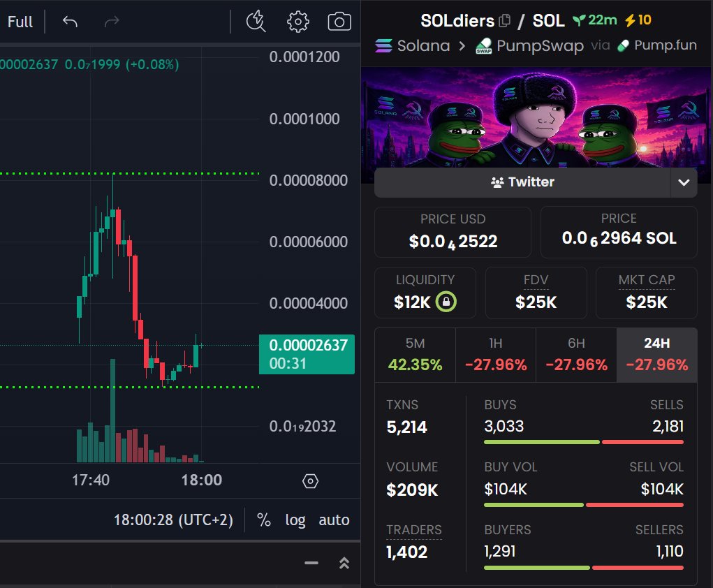Expand the social links chevron dropdown
Screen dimensions: 713x588
(x=684, y=182)
